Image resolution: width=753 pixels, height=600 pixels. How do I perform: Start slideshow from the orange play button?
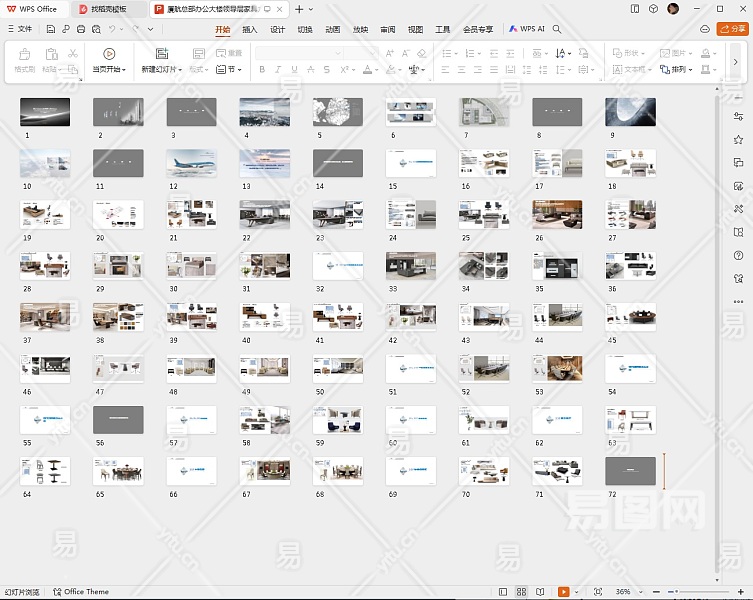[563, 592]
